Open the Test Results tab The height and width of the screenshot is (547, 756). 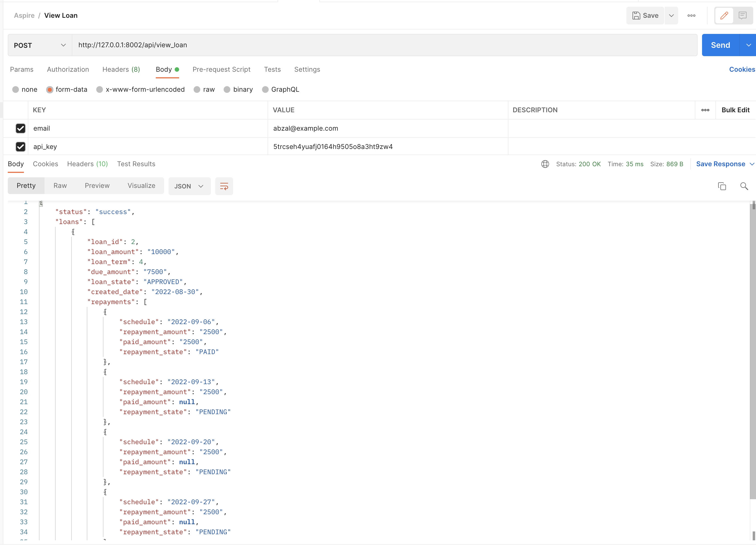click(x=136, y=164)
